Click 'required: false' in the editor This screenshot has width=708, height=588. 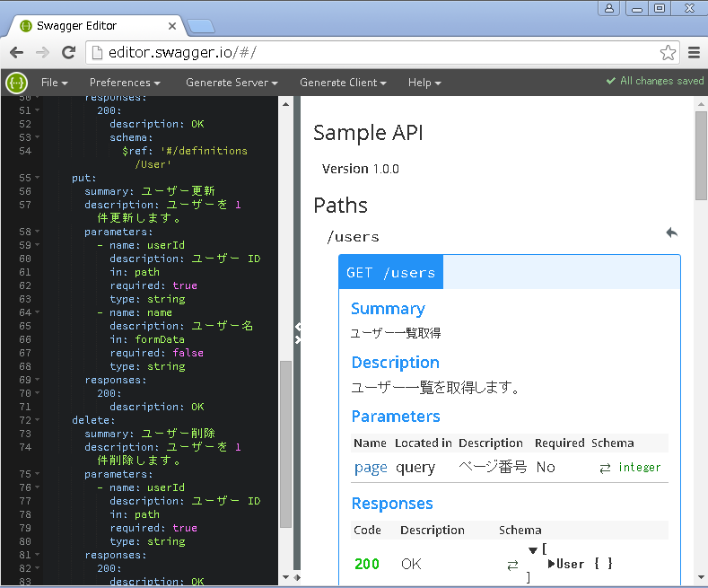pos(157,353)
